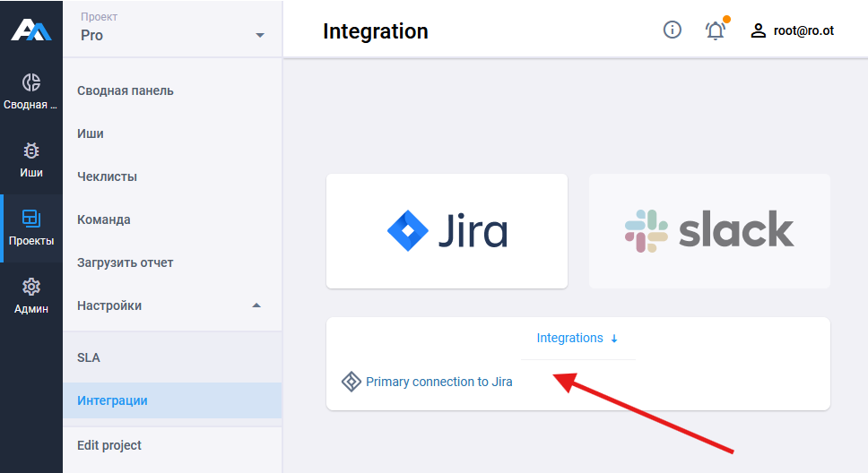The width and height of the screenshot is (868, 473).
Task: Collapse the Настройки section with its arrow
Action: [256, 305]
